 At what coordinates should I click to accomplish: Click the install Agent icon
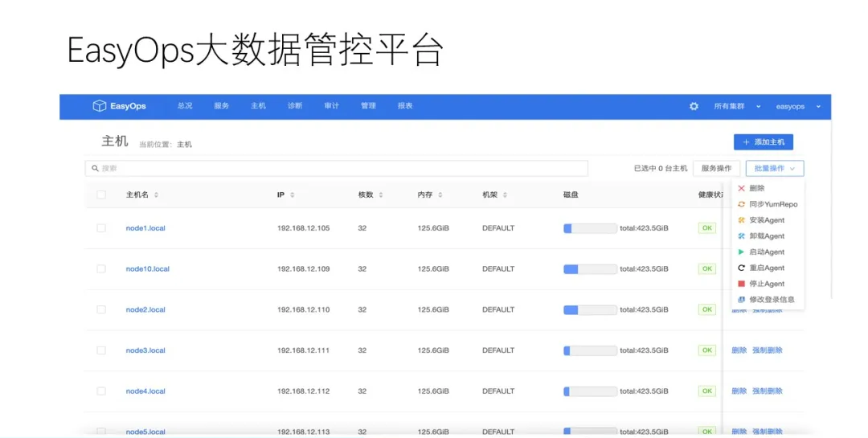coord(741,220)
